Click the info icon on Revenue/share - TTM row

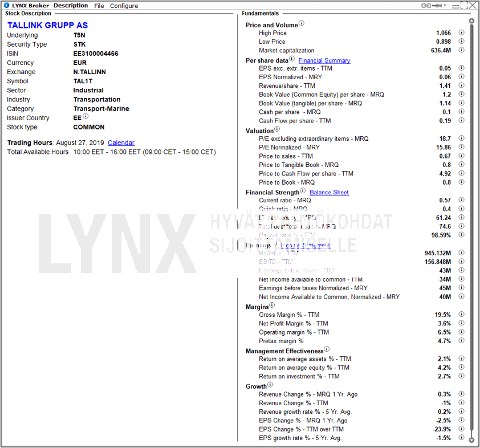tap(461, 85)
